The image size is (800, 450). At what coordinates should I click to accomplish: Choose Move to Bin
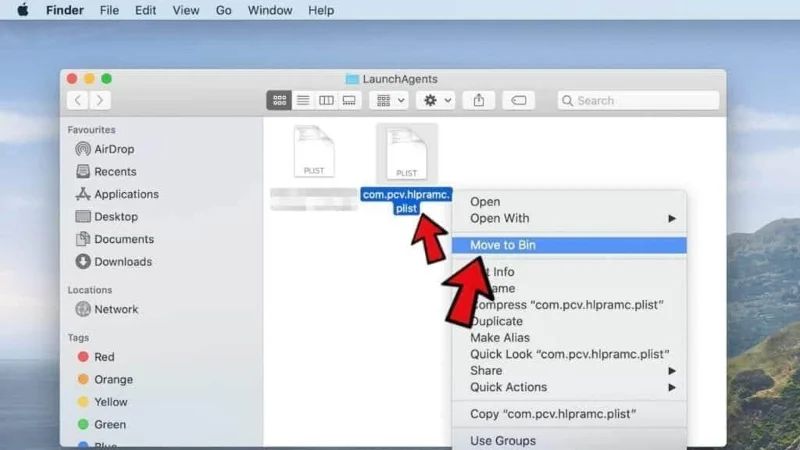click(569, 245)
